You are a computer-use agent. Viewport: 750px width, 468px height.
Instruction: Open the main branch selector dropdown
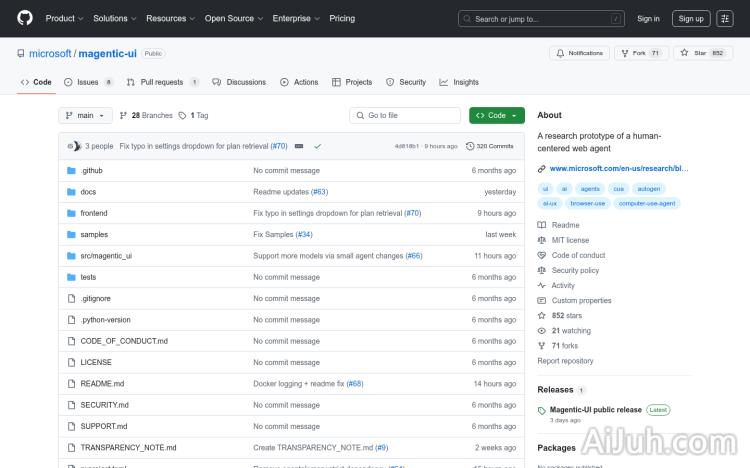coord(85,115)
